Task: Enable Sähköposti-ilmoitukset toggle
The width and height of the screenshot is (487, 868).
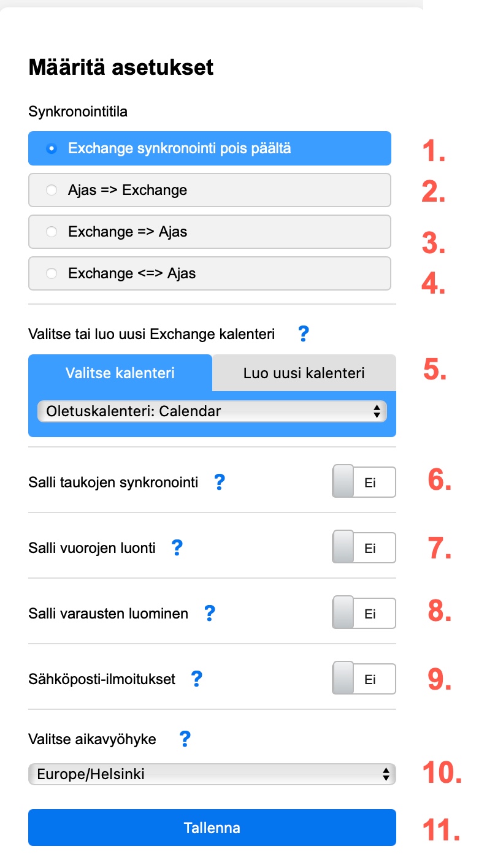Action: pos(364,679)
